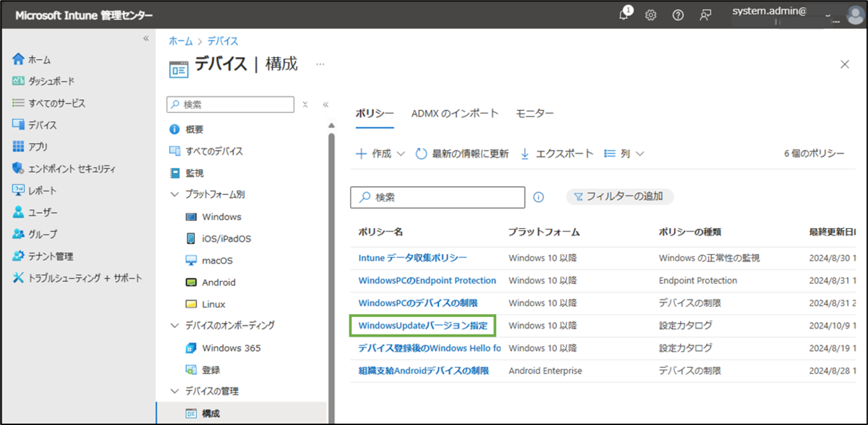The image size is (868, 425).
Task: Close the blade with the X button
Action: 844,64
